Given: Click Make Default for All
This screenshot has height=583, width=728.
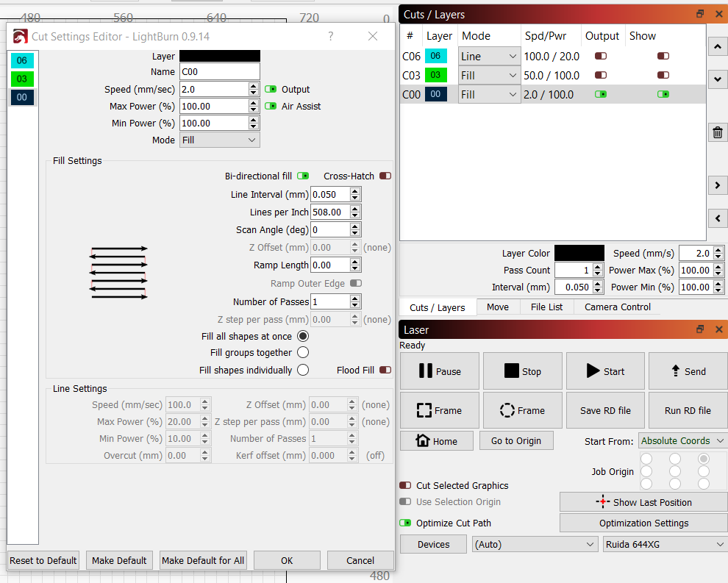Looking at the screenshot, I should click(203, 560).
